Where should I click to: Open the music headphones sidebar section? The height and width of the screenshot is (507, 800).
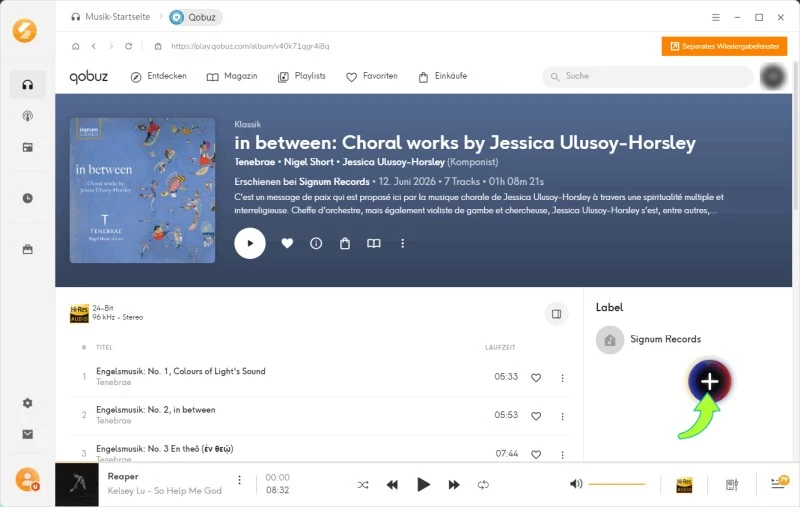(x=28, y=85)
